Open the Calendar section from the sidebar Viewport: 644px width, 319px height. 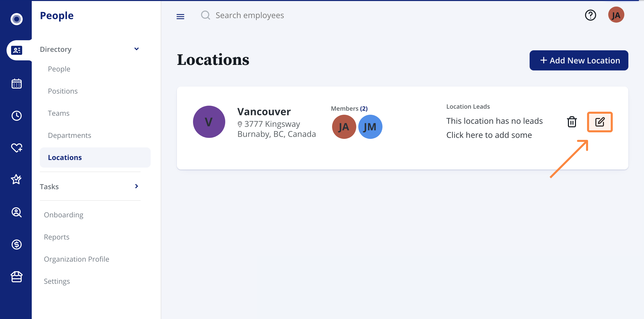point(16,84)
